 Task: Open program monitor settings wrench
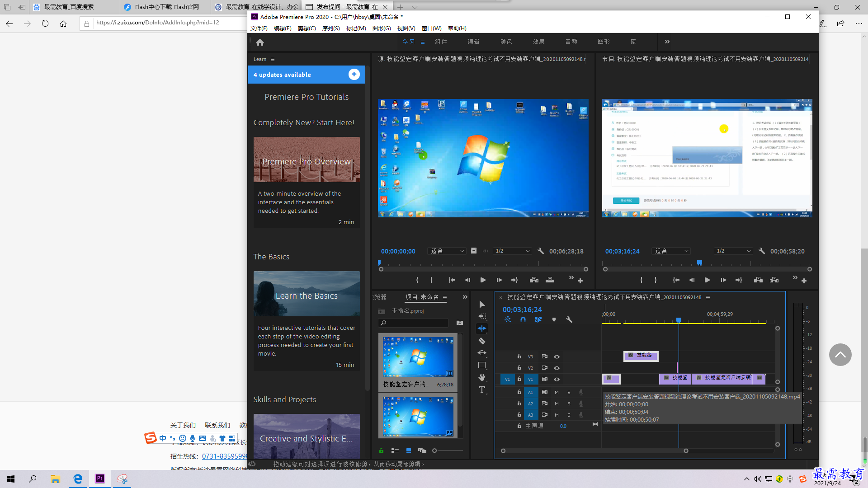click(762, 251)
